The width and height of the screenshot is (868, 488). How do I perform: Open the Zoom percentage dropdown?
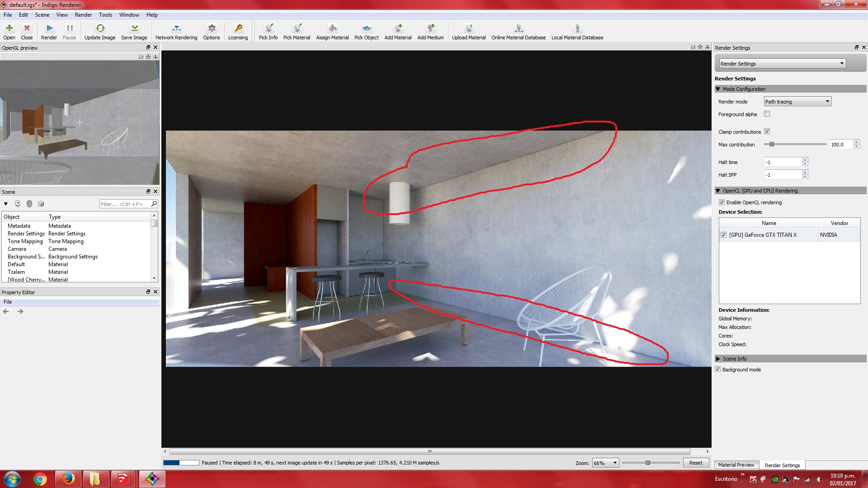click(x=605, y=463)
